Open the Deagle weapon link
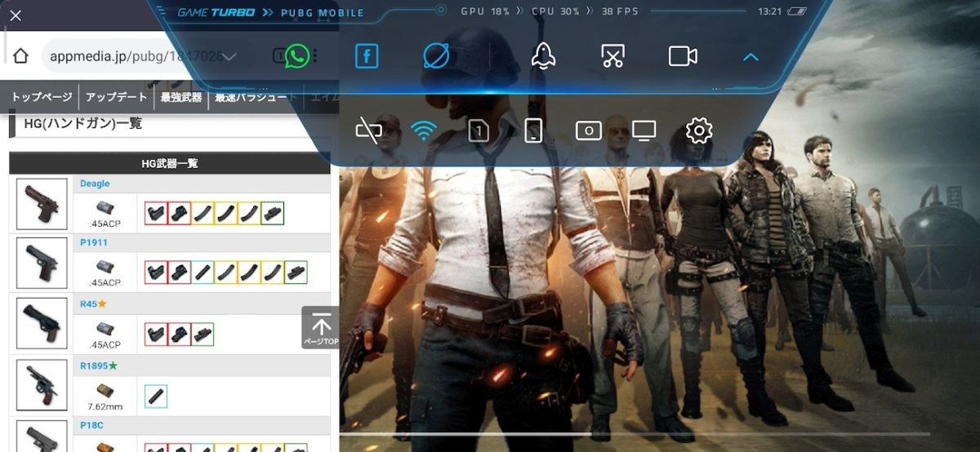Viewport: 980px width, 452px height. pos(95,184)
